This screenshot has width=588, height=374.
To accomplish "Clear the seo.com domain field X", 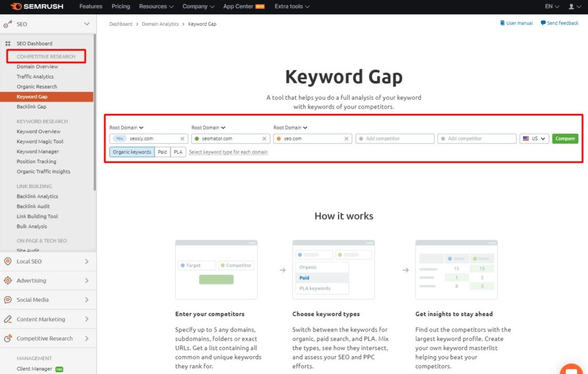I will point(346,139).
